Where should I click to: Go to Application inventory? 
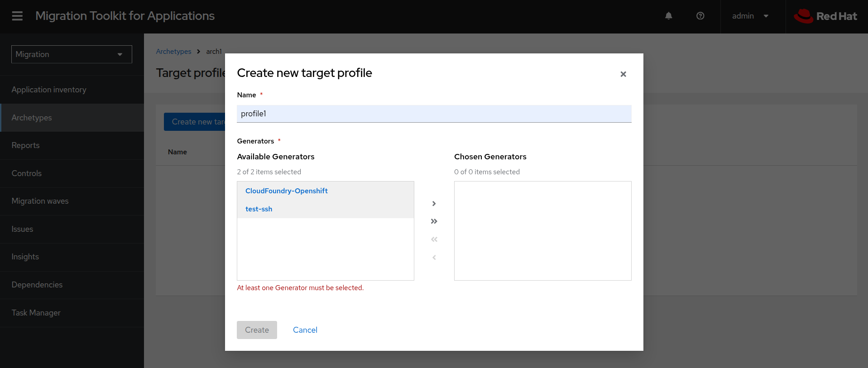coord(49,90)
